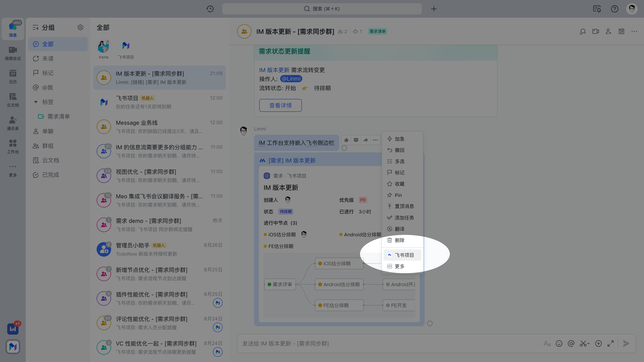The image size is (644, 362).
Task: Click the history clock icon in top bar
Action: tap(210, 9)
